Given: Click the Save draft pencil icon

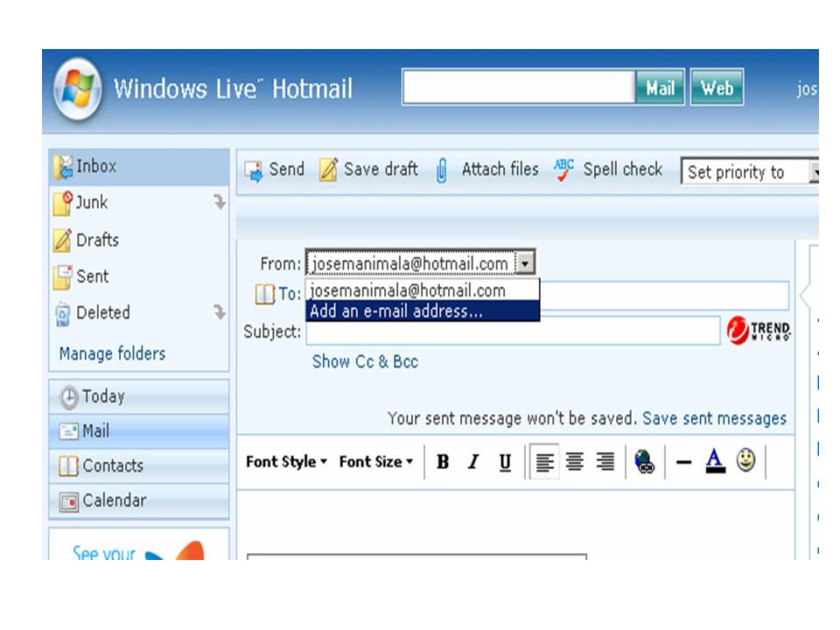Looking at the screenshot, I should tap(328, 170).
